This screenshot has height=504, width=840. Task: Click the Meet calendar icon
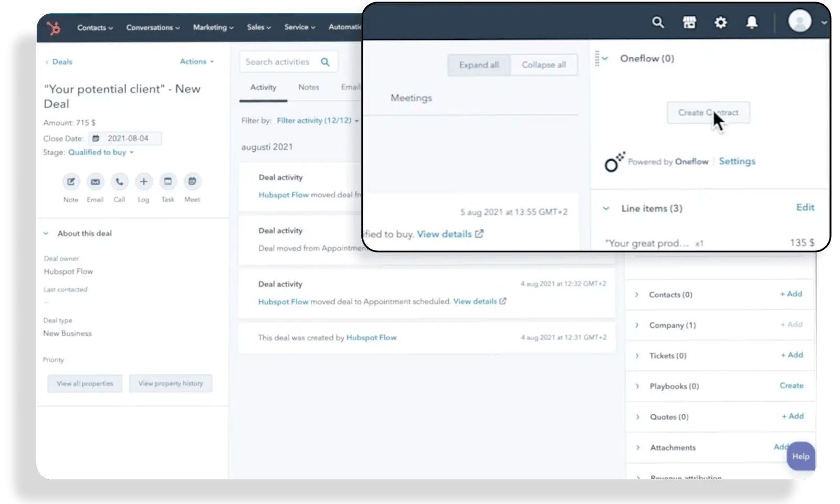[192, 182]
